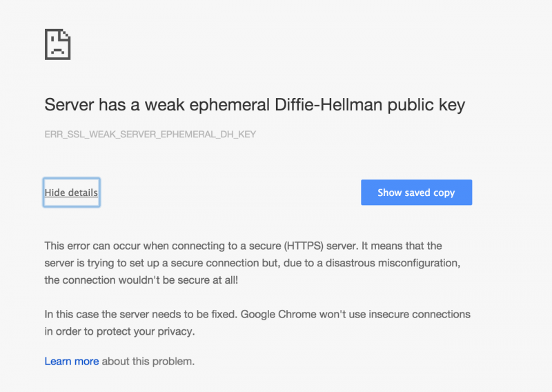Click the line "in order to protect your privacy."
Image resolution: width=552 pixels, height=392 pixels.
[x=119, y=331]
